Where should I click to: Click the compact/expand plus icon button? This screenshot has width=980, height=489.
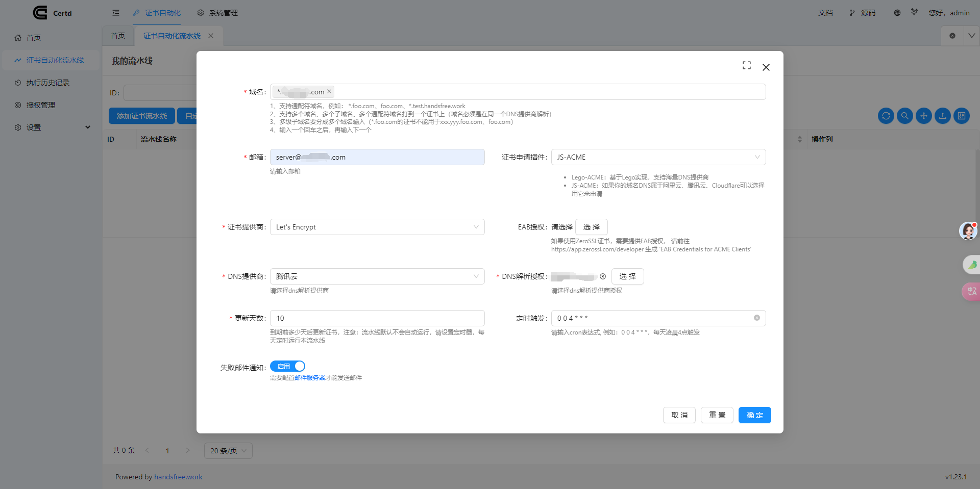[924, 116]
